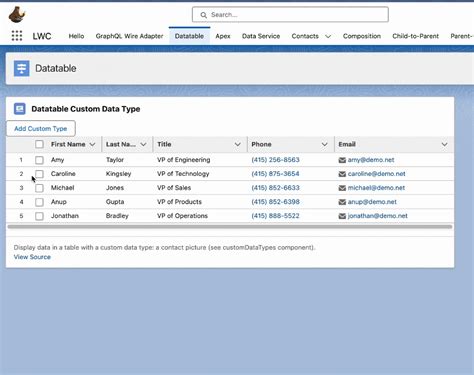Email amy@demo.net link
The image size is (474, 375).
[371, 160]
